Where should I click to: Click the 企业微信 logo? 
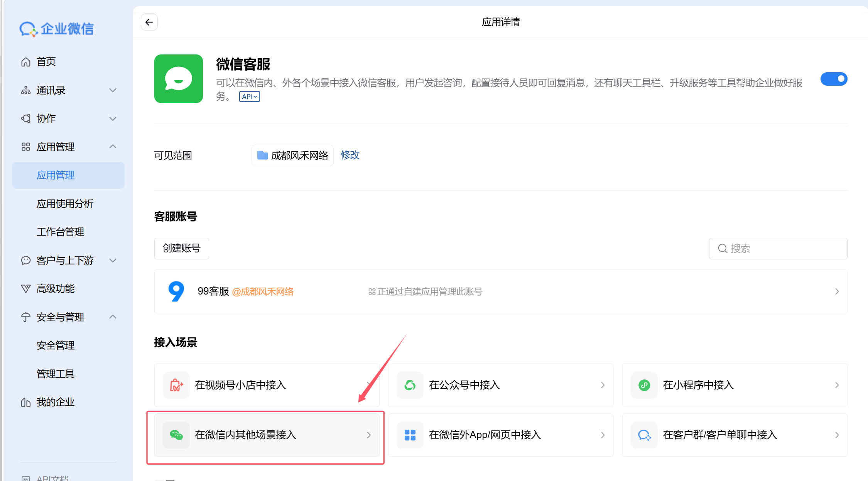coord(57,29)
